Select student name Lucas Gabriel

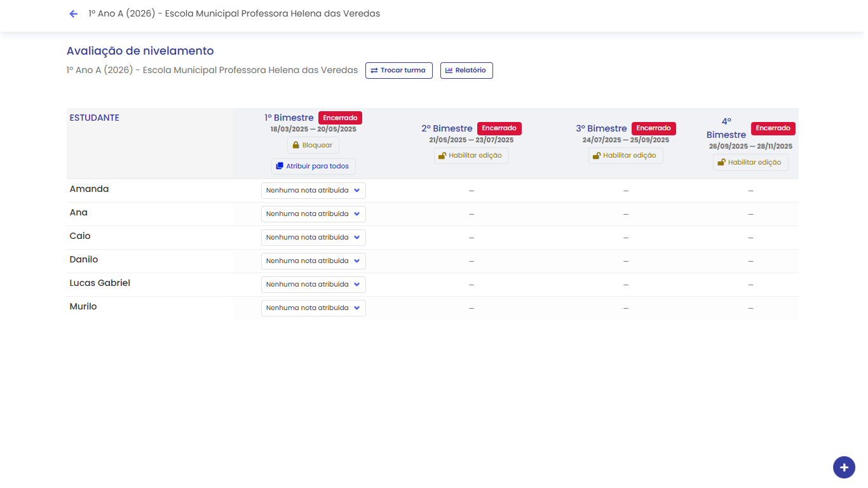click(100, 283)
